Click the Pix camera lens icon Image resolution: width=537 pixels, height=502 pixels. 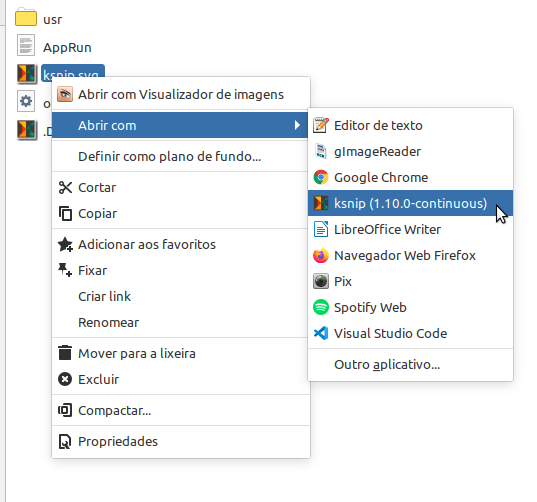(321, 281)
